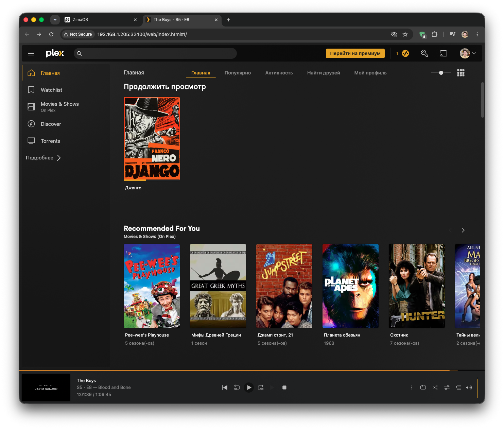Click the Not Secure site info chip
Viewport: 504px width, 429px height.
pos(78,34)
